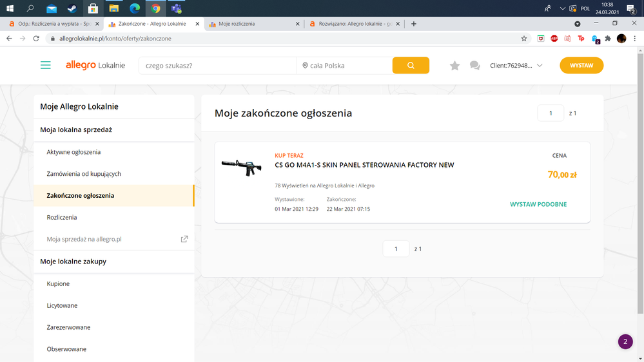This screenshot has height=362, width=644.
Task: Open Chrome three-dot menu
Action: click(634, 39)
